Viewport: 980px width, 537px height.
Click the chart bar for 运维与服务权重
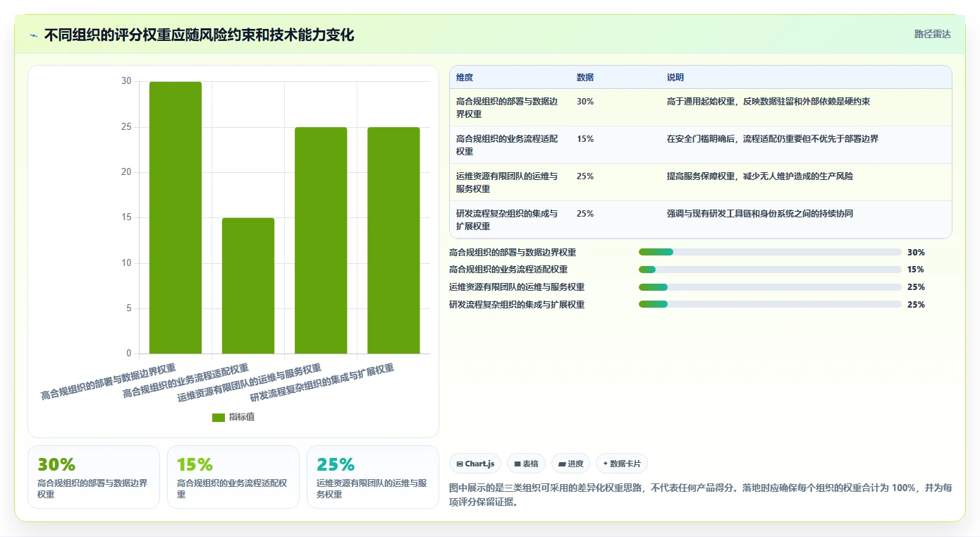[321, 241]
